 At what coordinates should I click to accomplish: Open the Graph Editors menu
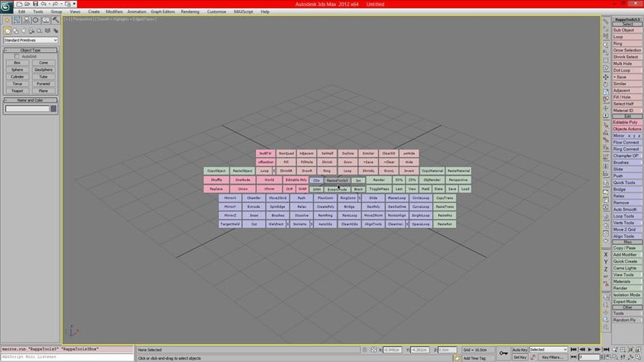(x=162, y=12)
